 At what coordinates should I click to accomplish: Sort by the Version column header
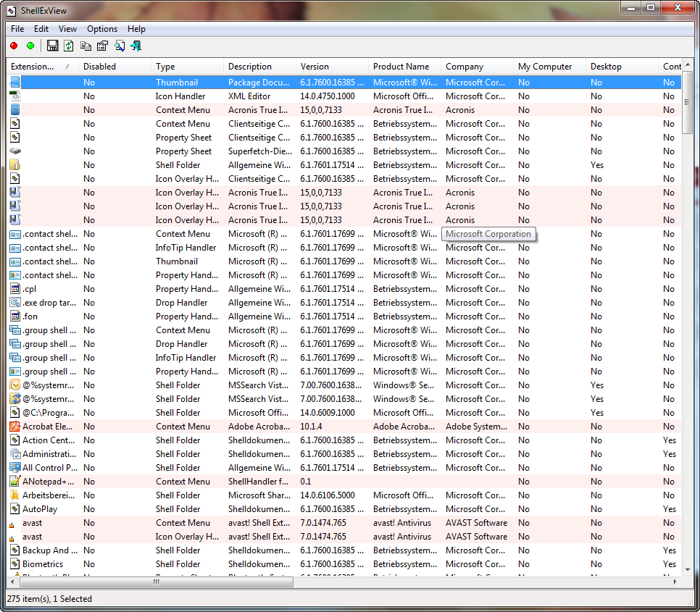332,67
